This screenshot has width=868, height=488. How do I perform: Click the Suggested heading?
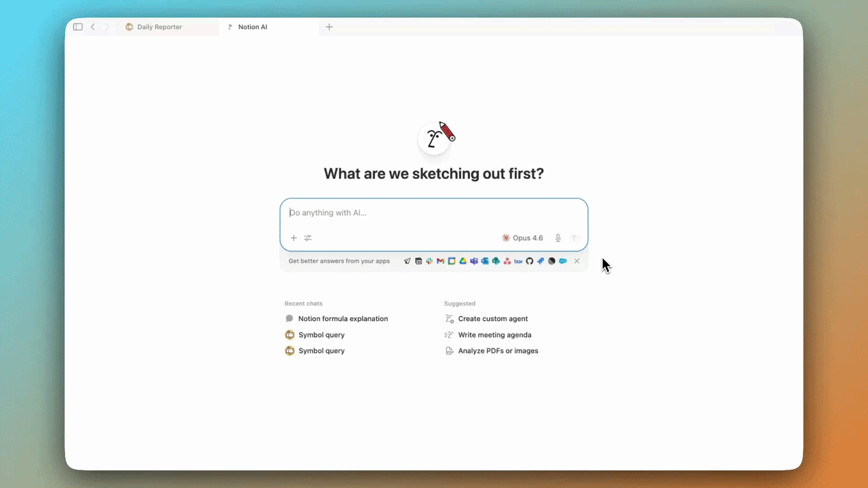pos(460,304)
